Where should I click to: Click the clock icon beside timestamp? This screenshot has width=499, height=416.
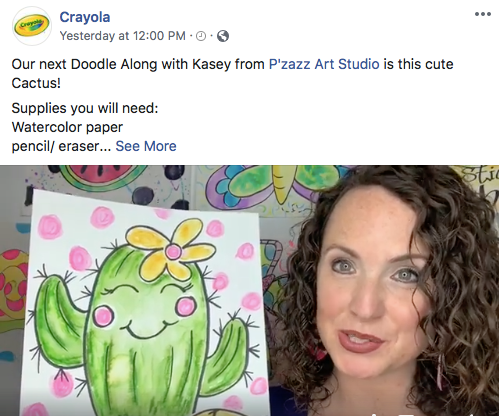click(201, 36)
